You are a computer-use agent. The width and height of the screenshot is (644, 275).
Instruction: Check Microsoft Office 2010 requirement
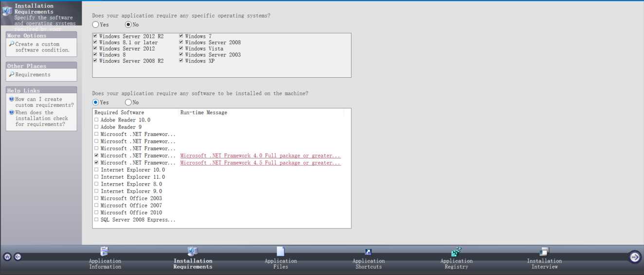(x=96, y=212)
